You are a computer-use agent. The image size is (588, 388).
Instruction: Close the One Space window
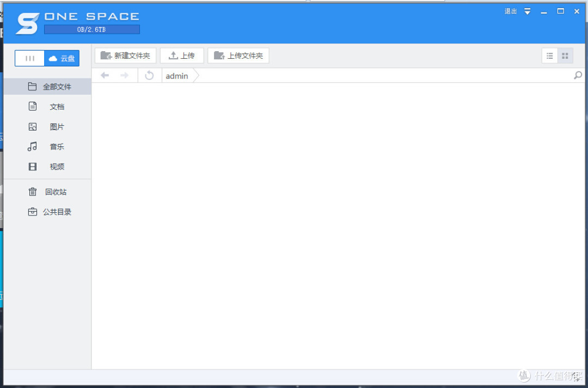pyautogui.click(x=577, y=11)
